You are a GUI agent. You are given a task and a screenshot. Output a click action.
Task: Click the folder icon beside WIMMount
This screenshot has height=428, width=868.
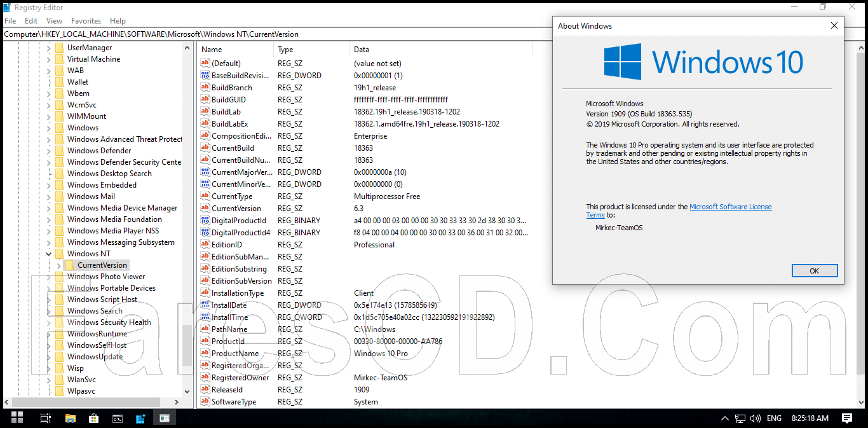[59, 116]
